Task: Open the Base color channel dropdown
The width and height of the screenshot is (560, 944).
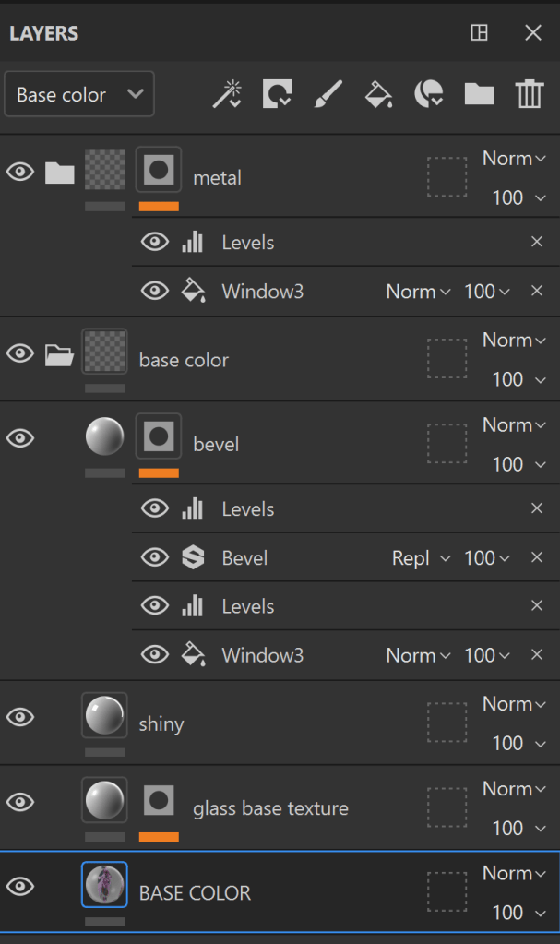Action: pyautogui.click(x=79, y=94)
